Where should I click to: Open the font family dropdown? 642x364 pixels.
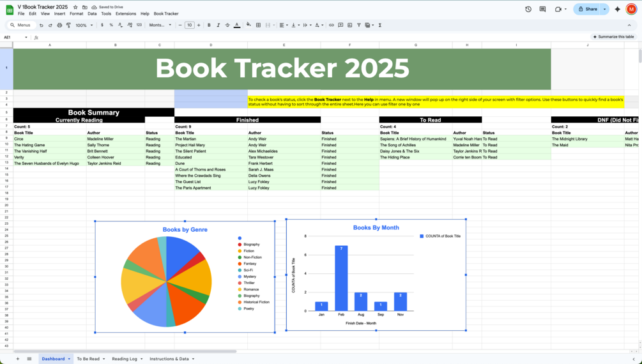(x=160, y=25)
